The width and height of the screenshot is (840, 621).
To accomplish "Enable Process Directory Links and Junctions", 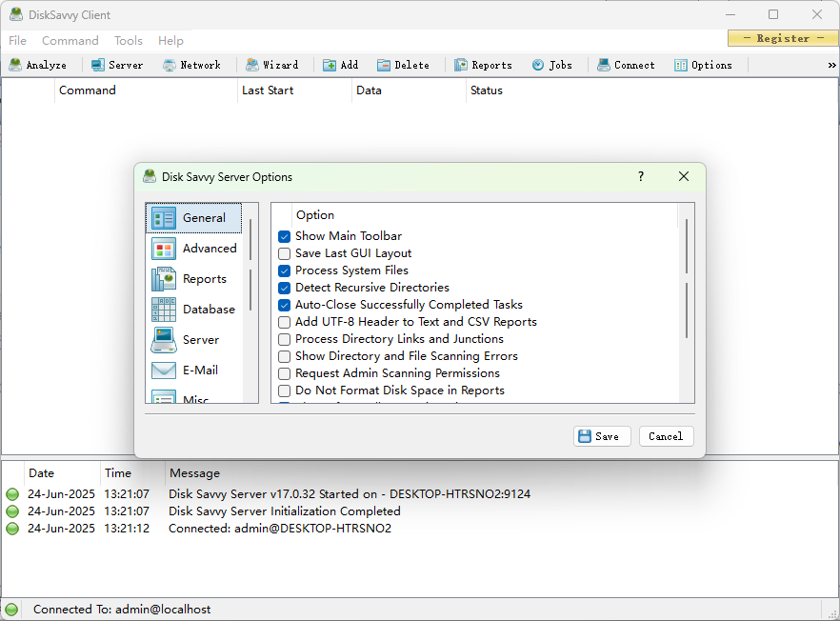I will click(x=284, y=338).
